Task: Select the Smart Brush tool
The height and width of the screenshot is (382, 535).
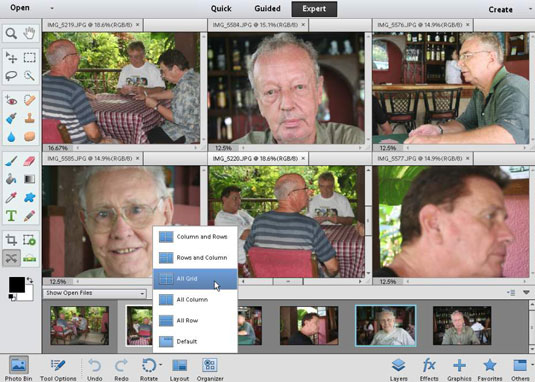Action: (x=11, y=118)
